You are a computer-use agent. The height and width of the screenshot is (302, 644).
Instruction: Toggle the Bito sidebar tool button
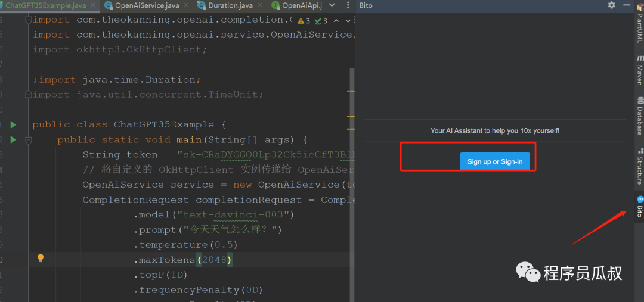click(639, 207)
